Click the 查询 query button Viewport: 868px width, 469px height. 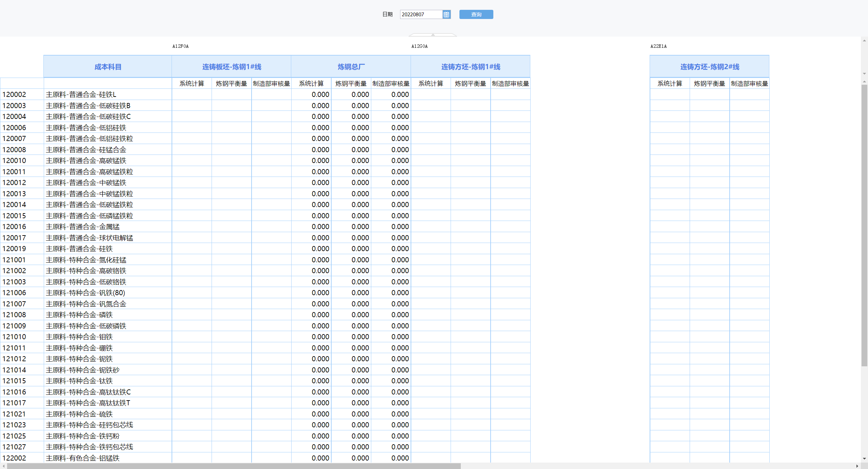click(476, 15)
